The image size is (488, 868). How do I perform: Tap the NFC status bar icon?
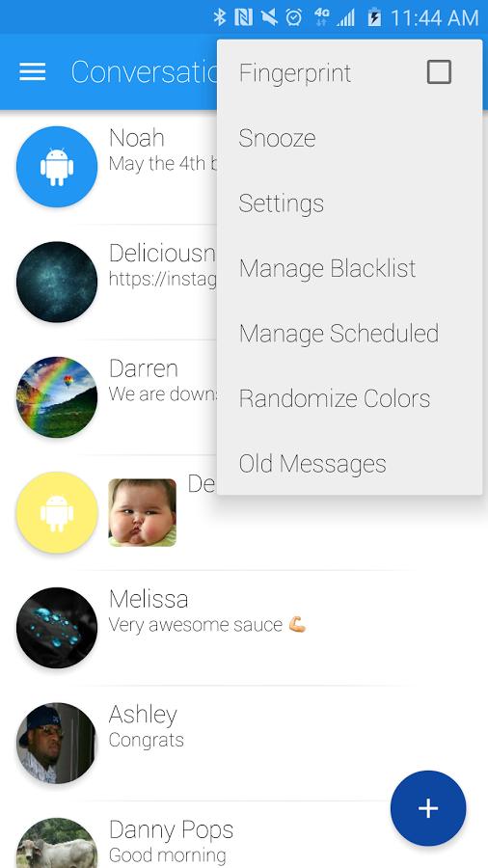[x=243, y=17]
